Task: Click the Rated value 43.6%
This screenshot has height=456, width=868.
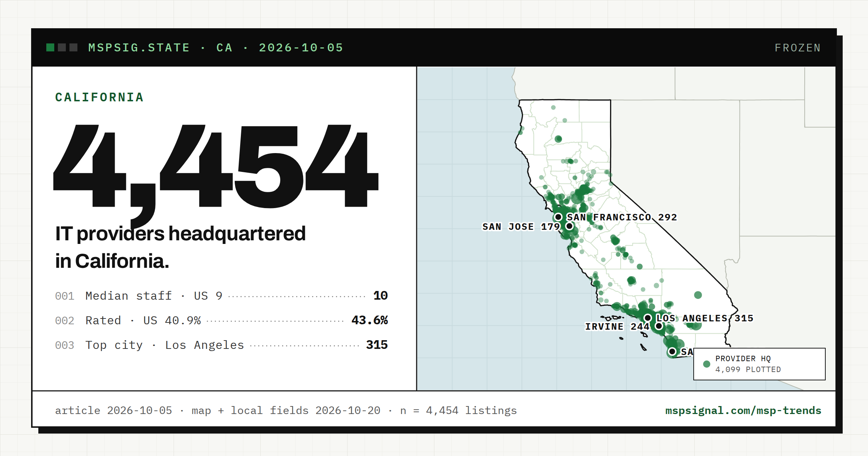Action: click(370, 320)
